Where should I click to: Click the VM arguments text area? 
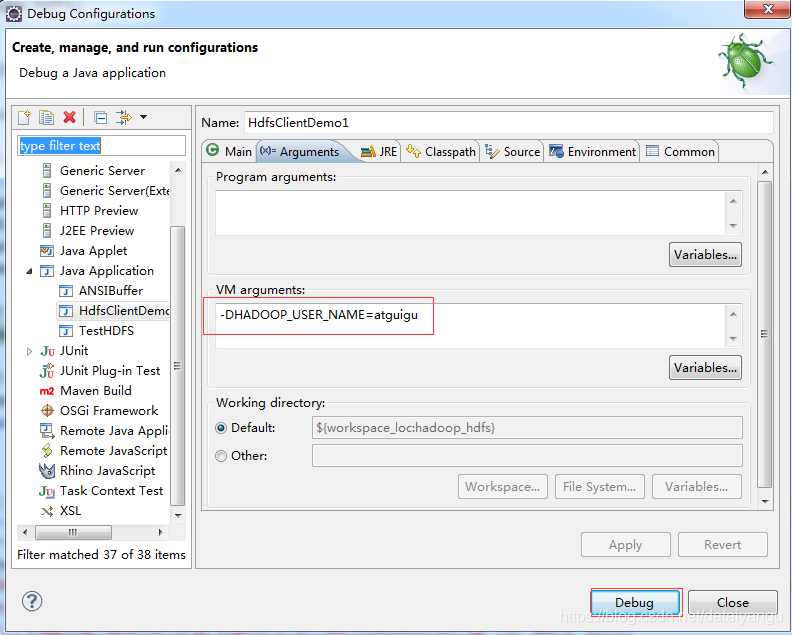[470, 326]
